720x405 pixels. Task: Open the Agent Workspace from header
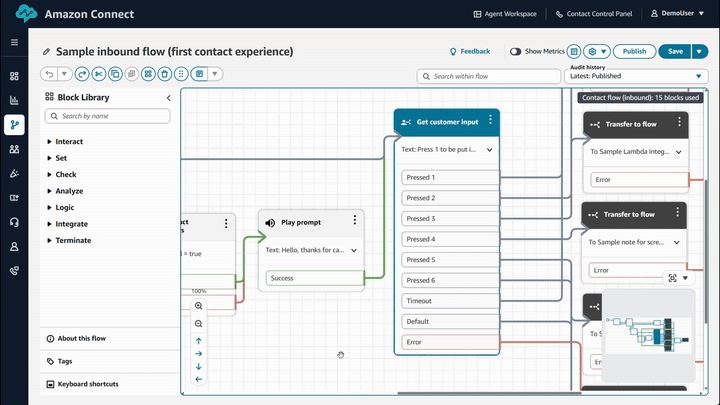pyautogui.click(x=504, y=14)
